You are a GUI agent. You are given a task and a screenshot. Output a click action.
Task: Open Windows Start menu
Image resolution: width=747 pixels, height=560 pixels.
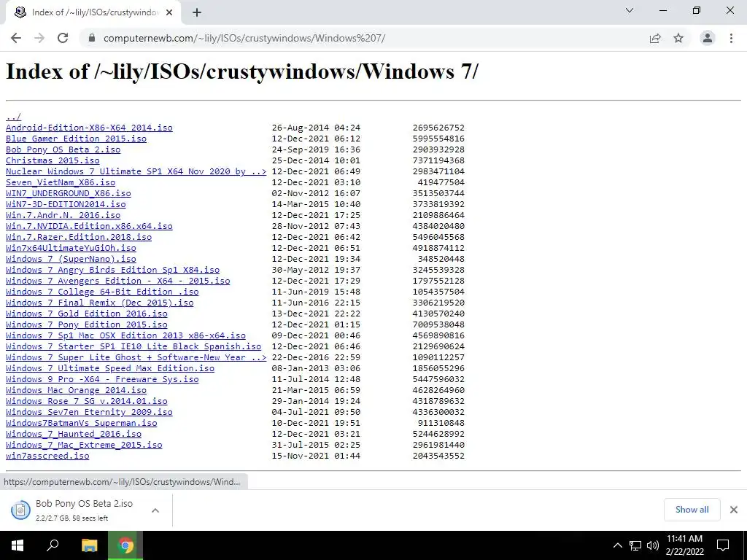18,545
